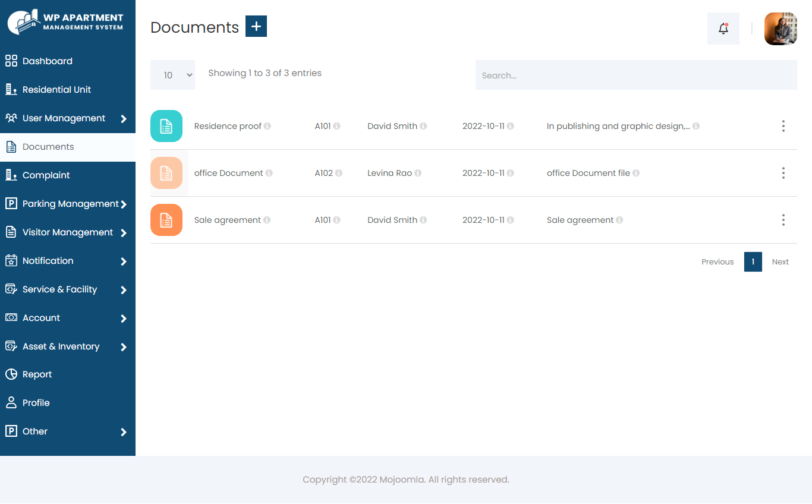Open the user profile avatar
Screen dimensions: 812x504
(780, 29)
